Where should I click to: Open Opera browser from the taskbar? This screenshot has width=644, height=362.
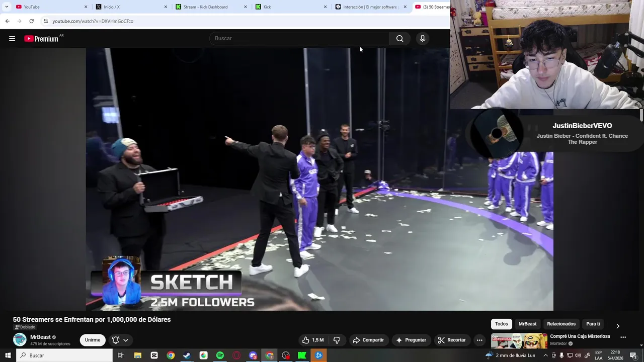(x=236, y=355)
